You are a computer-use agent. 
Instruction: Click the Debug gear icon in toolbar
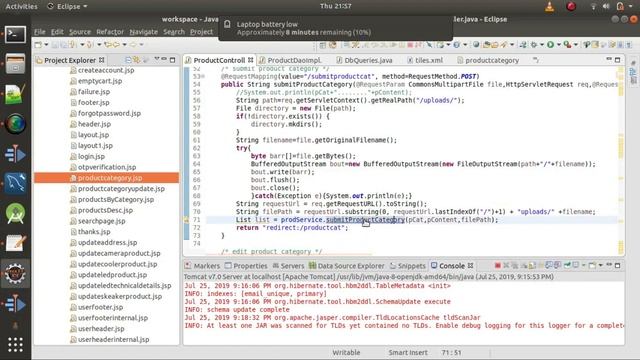[x=533, y=44]
